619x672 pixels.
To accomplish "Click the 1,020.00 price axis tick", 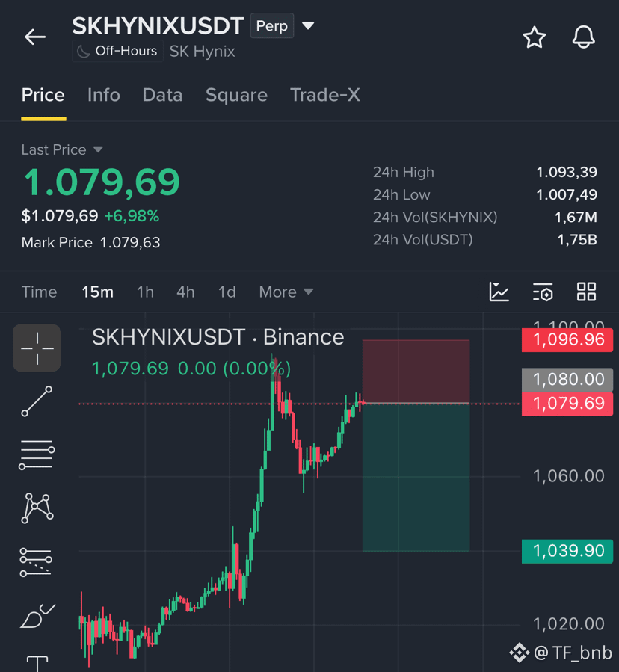I will click(568, 624).
